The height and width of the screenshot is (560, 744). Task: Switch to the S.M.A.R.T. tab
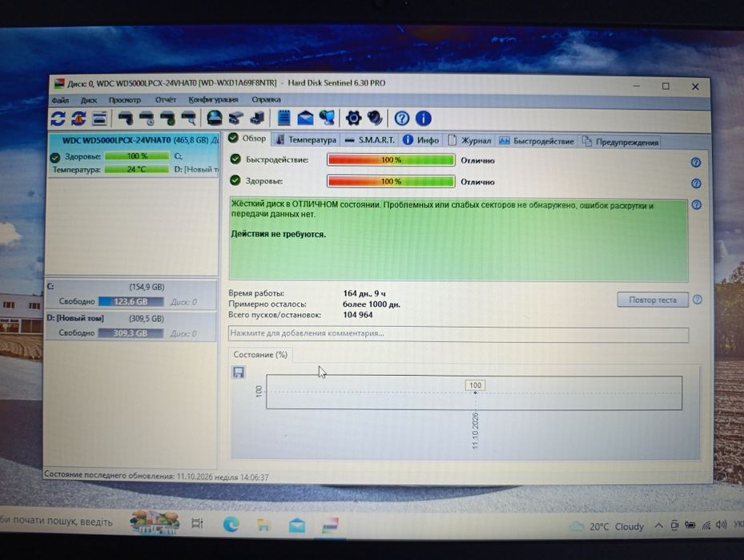tap(370, 139)
